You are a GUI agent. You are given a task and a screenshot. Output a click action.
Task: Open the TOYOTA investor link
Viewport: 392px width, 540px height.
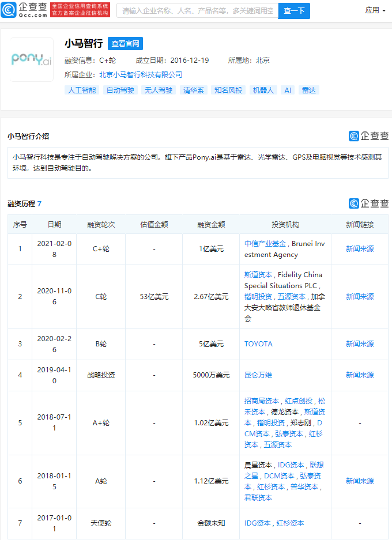[258, 343]
